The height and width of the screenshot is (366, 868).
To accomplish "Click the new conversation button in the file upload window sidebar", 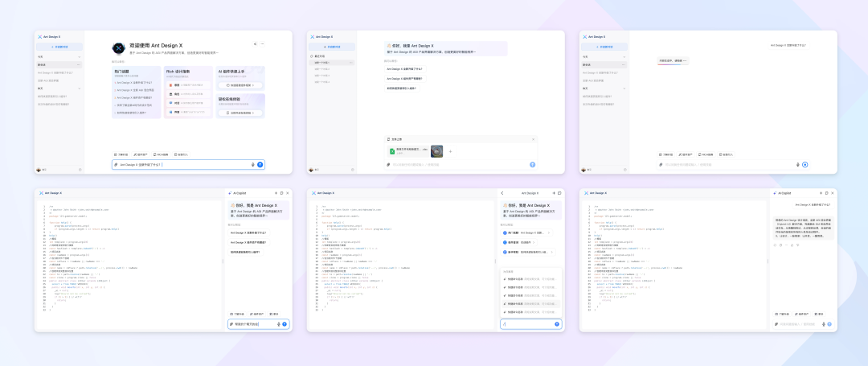I will (332, 47).
